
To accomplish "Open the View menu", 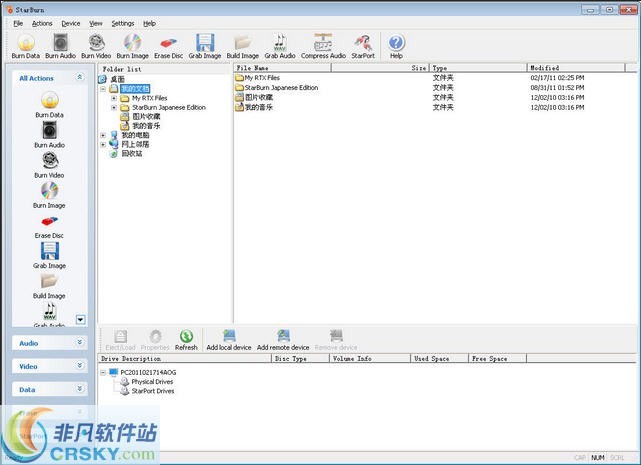I will tap(96, 23).
